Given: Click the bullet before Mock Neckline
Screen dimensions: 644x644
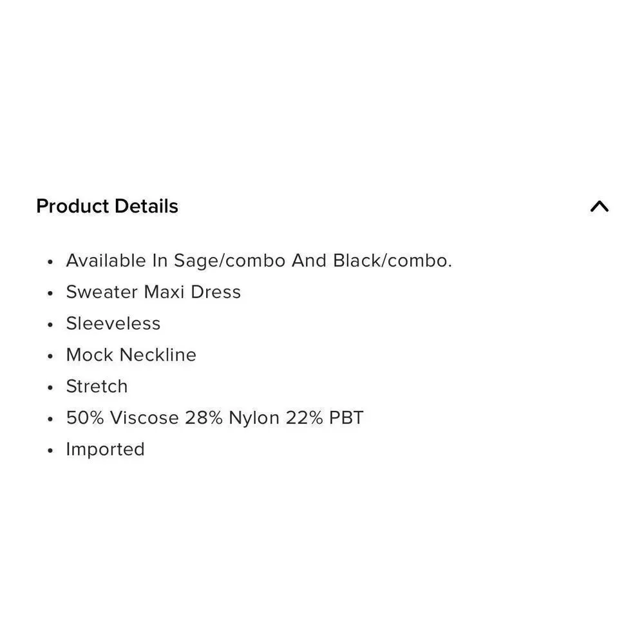Looking at the screenshot, I should click(x=50, y=356).
